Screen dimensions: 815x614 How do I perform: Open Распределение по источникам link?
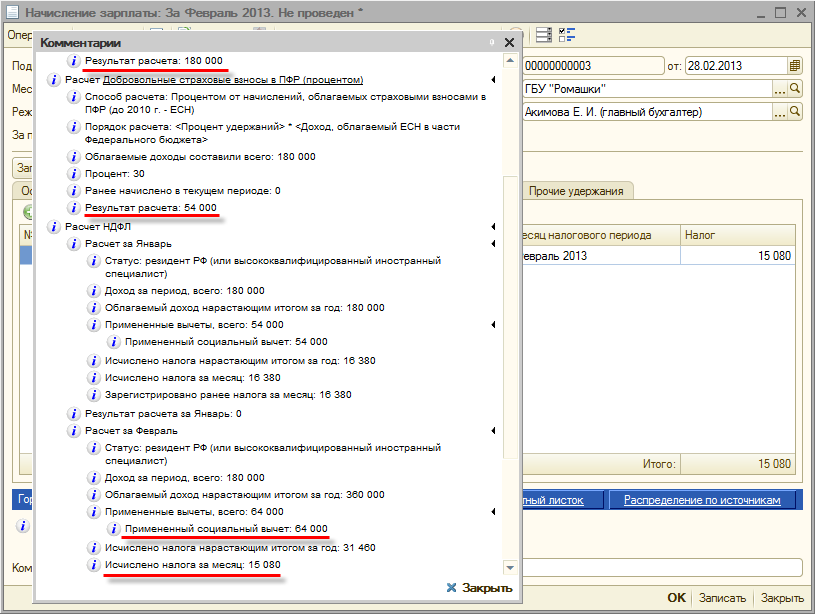coord(702,500)
